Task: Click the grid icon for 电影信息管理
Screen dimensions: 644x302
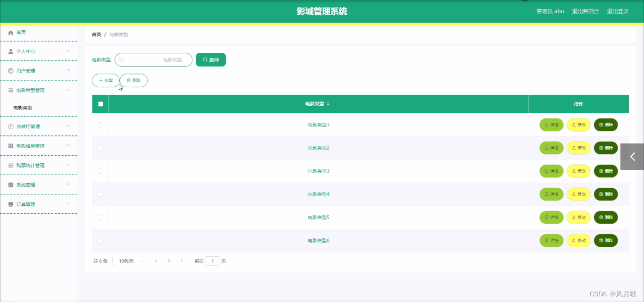Action: pos(11,146)
